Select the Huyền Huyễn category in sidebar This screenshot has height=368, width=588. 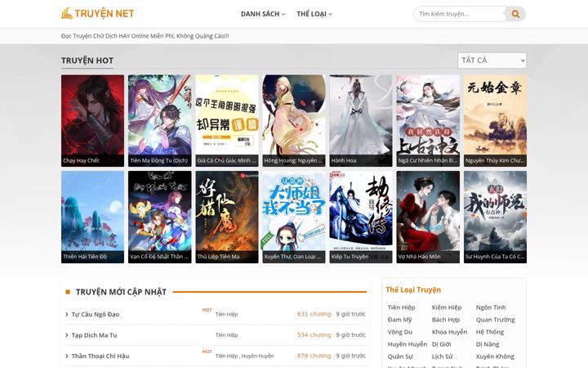(408, 344)
